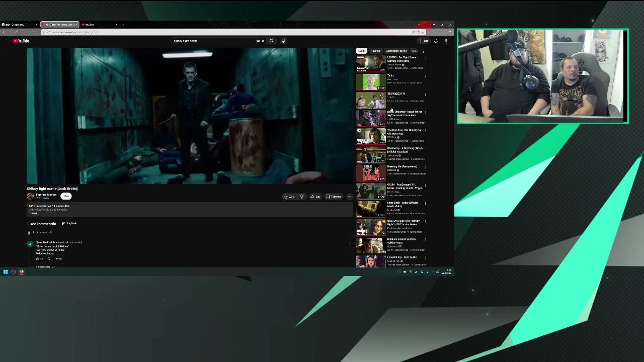The width and height of the screenshot is (644, 362).
Task: Open the account avatar menu
Action: pos(446,41)
